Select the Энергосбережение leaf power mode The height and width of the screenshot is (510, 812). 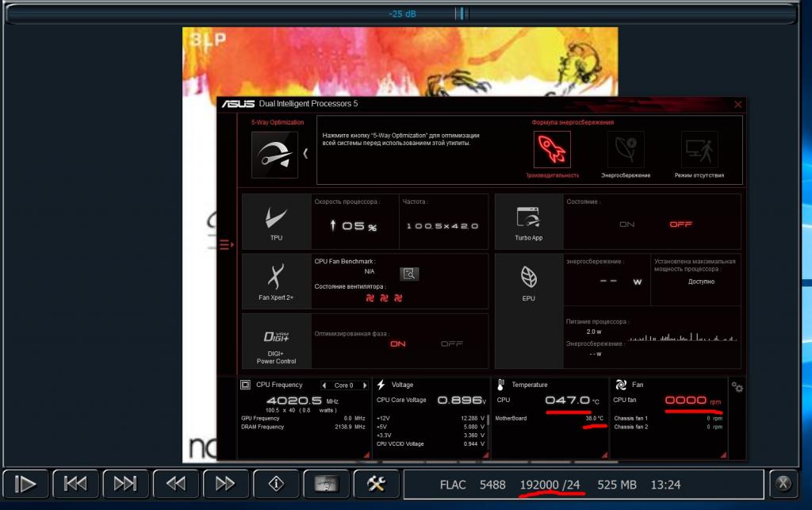click(626, 150)
